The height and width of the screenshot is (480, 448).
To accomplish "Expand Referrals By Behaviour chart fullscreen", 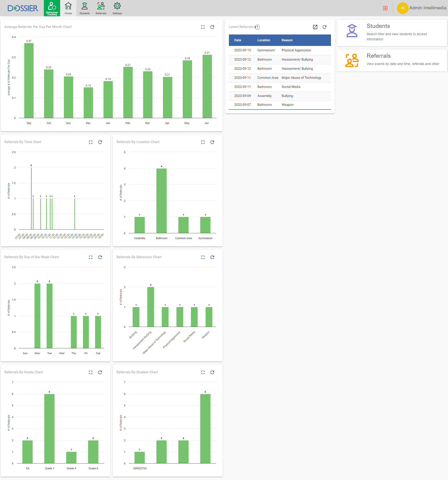I will pyautogui.click(x=203, y=257).
